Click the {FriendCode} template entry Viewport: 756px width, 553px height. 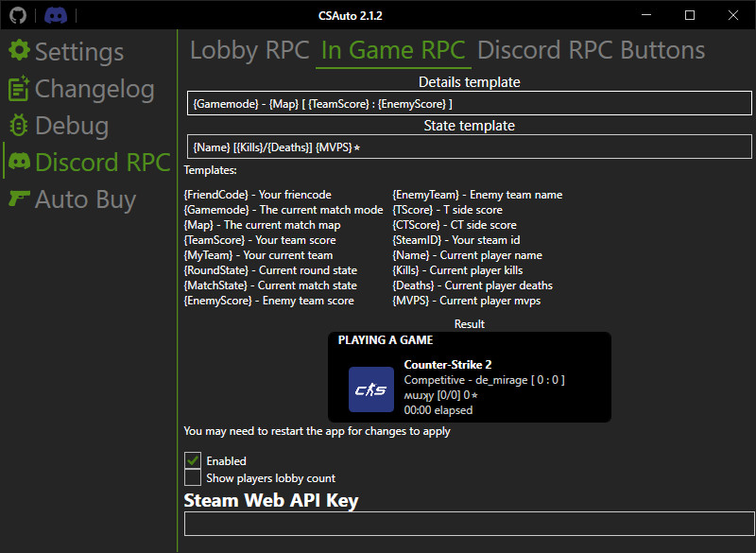(257, 195)
